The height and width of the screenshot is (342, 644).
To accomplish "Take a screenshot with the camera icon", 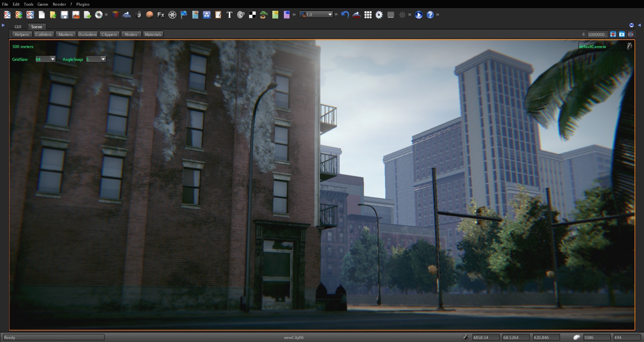I will (622, 34).
